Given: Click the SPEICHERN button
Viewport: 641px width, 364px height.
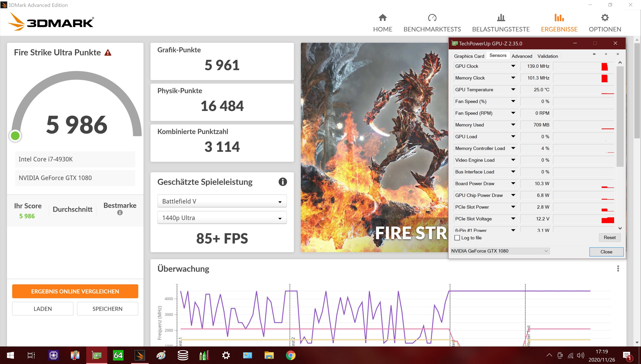Looking at the screenshot, I should [107, 309].
